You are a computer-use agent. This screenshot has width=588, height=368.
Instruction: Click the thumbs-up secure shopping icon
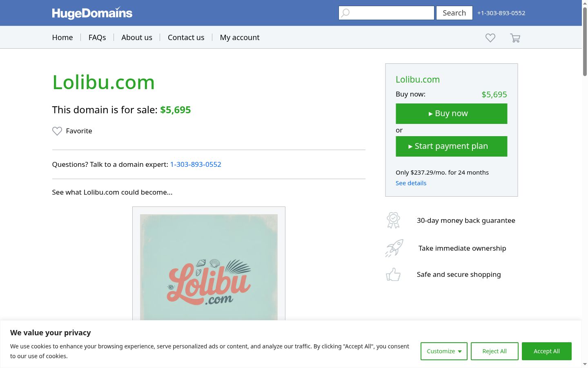(393, 274)
